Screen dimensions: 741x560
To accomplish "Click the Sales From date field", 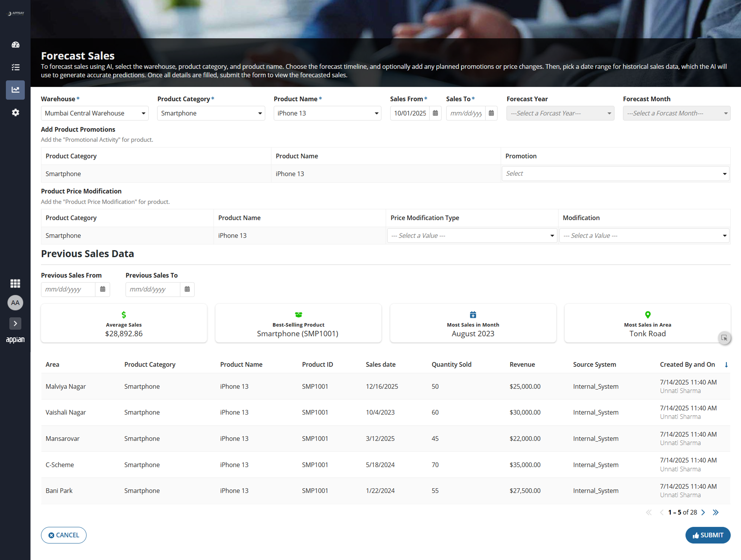I will click(410, 113).
